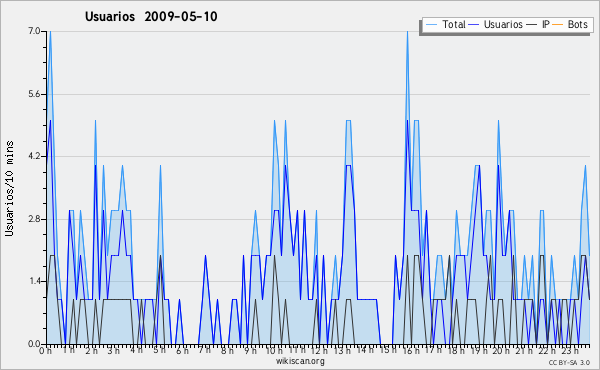600x370 pixels.
Task: Click the dark blue Usuarios legend line
Action: pyautogui.click(x=474, y=25)
